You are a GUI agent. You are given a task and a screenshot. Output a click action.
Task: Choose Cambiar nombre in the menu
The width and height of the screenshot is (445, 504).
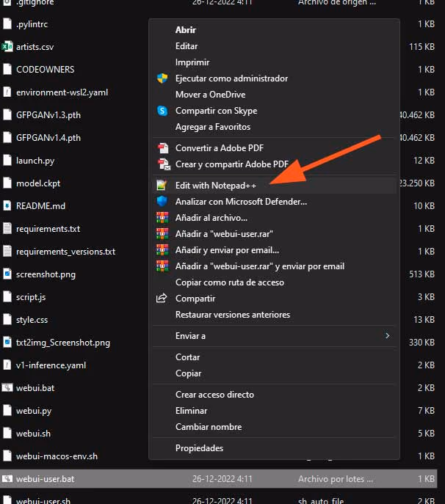click(x=209, y=427)
